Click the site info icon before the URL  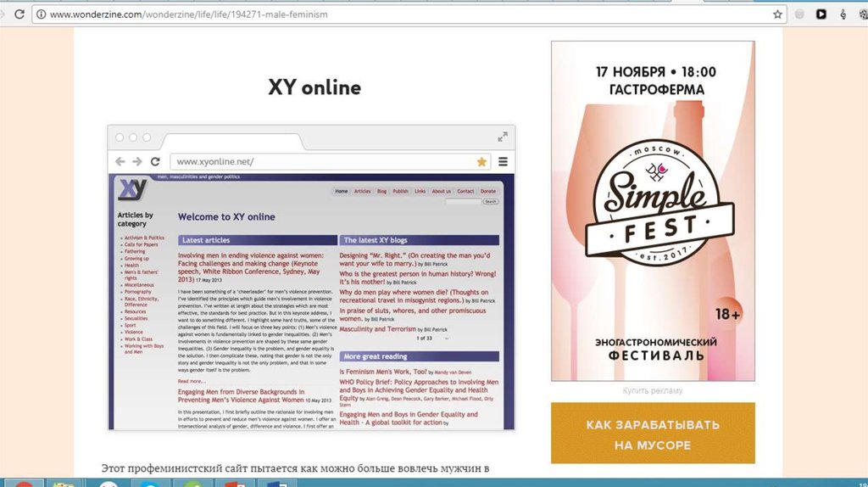pos(39,14)
